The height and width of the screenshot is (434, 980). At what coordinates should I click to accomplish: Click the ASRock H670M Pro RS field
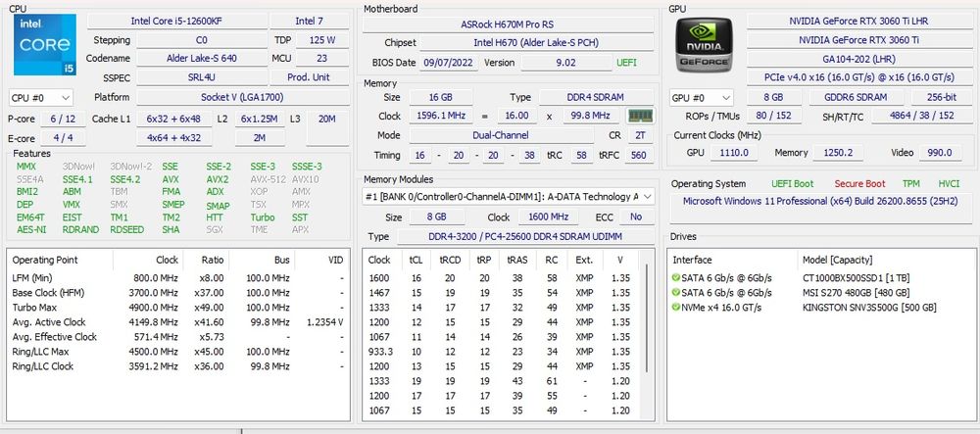(x=508, y=24)
